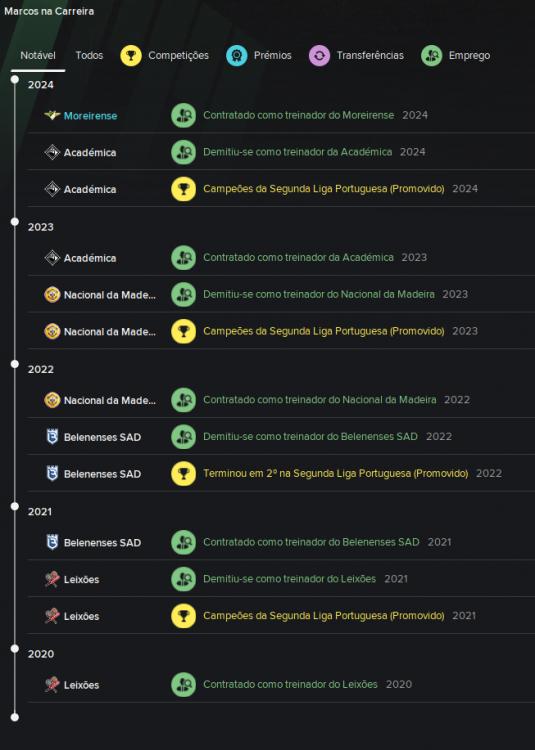Click the blue award Prémios icon

tap(237, 55)
